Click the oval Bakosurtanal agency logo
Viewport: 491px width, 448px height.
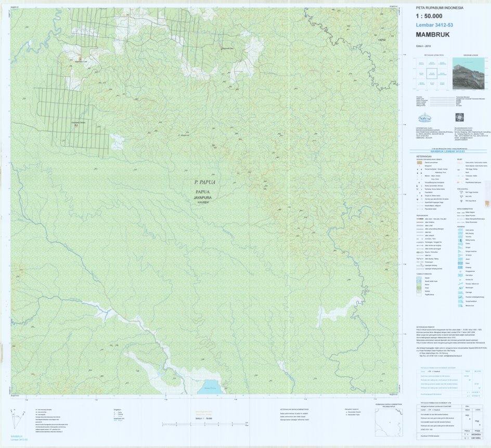pyautogui.click(x=425, y=118)
